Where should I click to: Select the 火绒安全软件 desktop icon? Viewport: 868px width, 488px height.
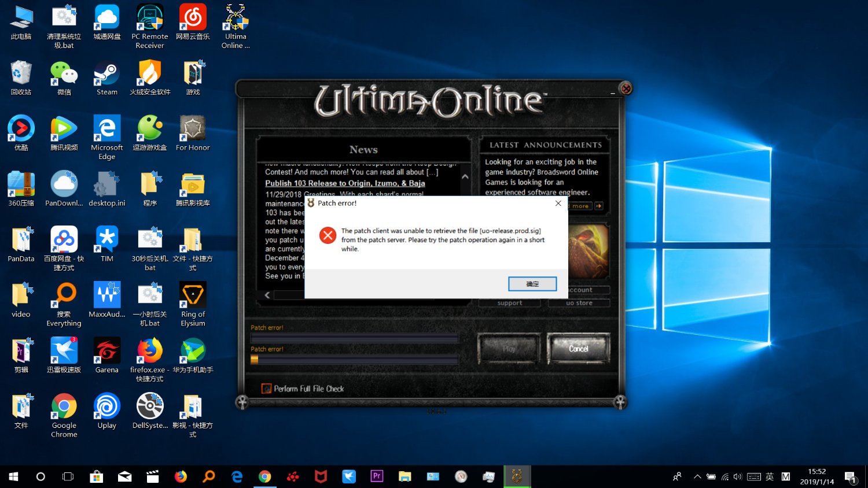[x=150, y=78]
